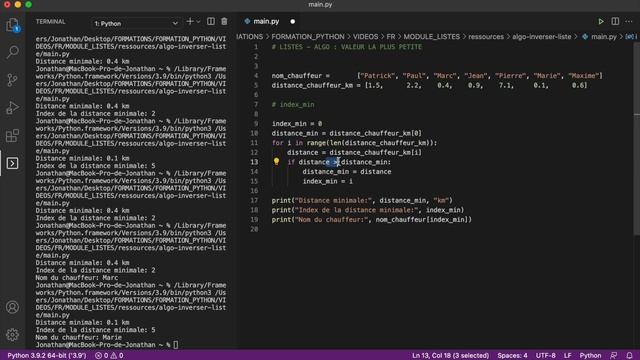Open FORMATION_PYTHON breadcrumb
Image resolution: width=640 pixels, height=360 pixels.
click(308, 37)
